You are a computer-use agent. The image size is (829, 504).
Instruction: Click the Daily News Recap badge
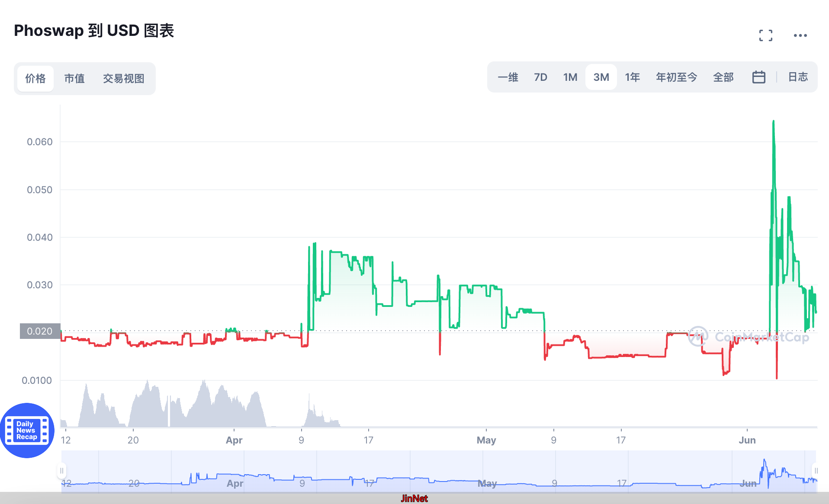[27, 431]
